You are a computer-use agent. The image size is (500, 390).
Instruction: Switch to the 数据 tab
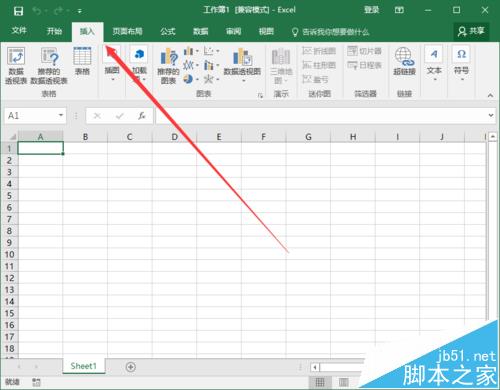click(201, 31)
